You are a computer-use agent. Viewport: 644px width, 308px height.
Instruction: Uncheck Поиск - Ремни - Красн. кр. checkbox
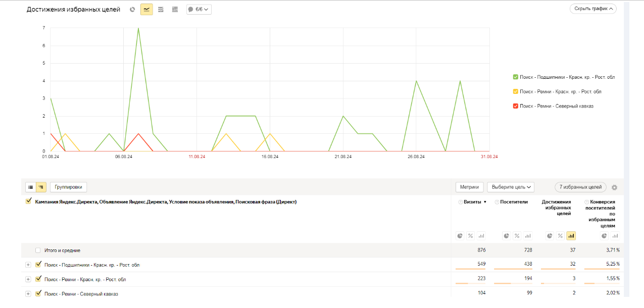38,279
